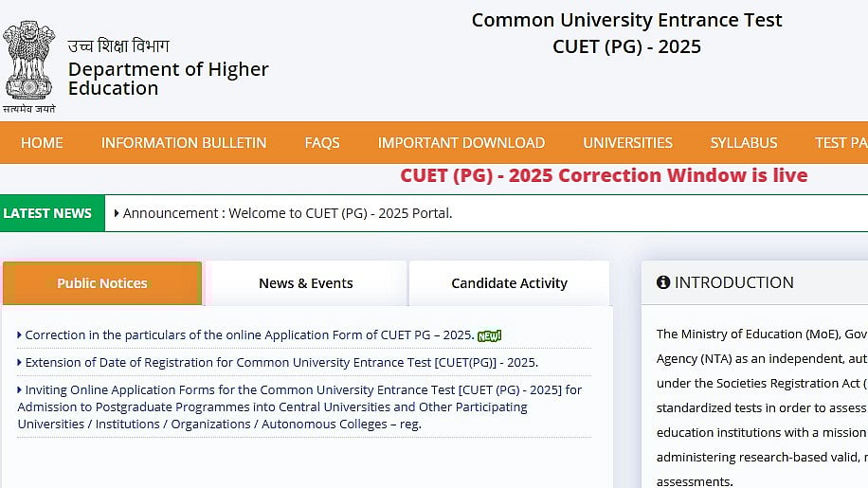Click bullet arrow before Extension notice
The image size is (868, 488).
pos(20,363)
